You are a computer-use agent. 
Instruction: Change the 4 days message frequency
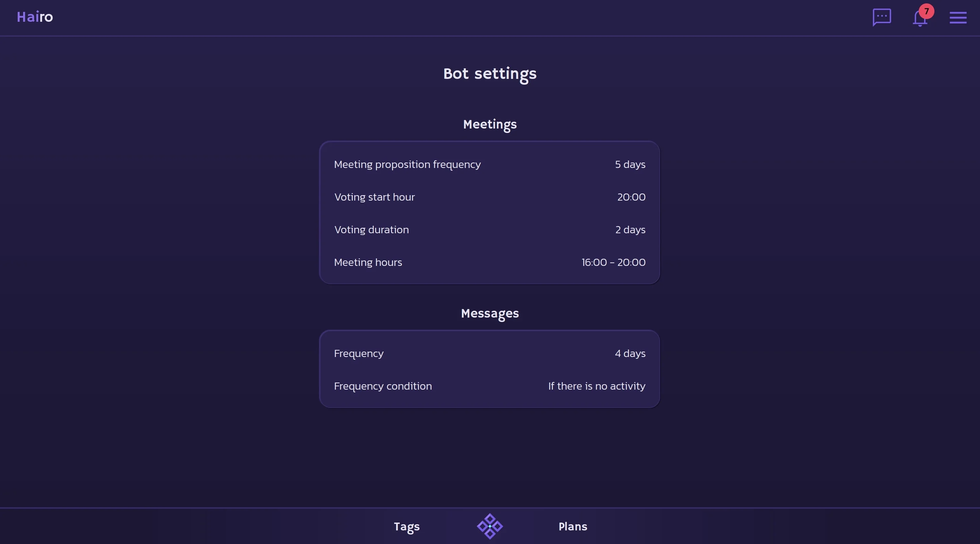point(630,354)
